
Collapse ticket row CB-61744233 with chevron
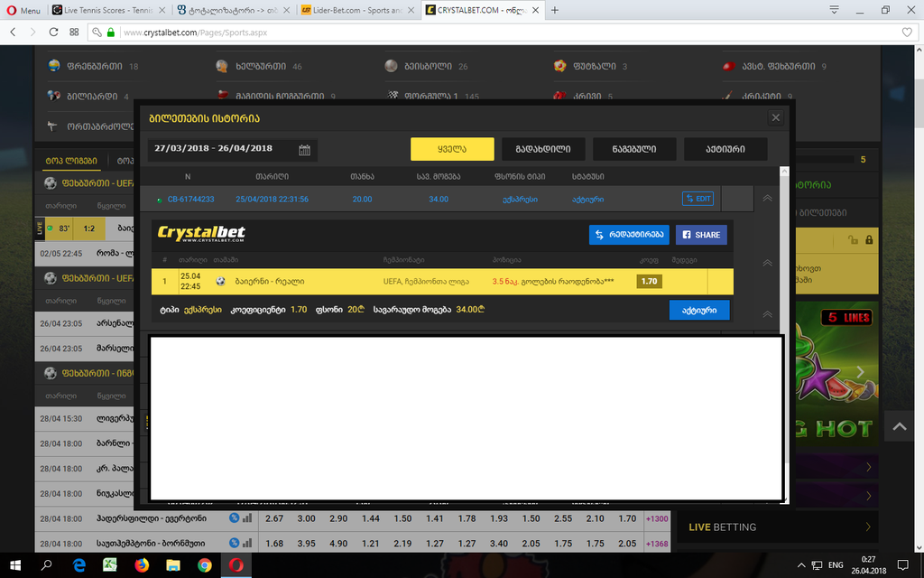(x=767, y=199)
